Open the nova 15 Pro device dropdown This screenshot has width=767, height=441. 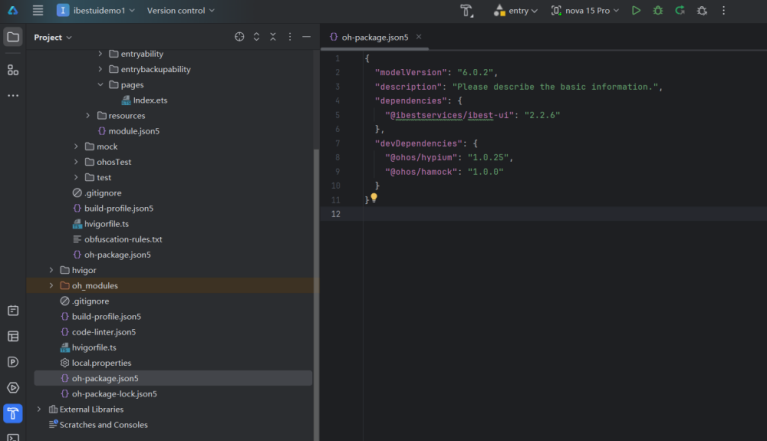coord(585,10)
